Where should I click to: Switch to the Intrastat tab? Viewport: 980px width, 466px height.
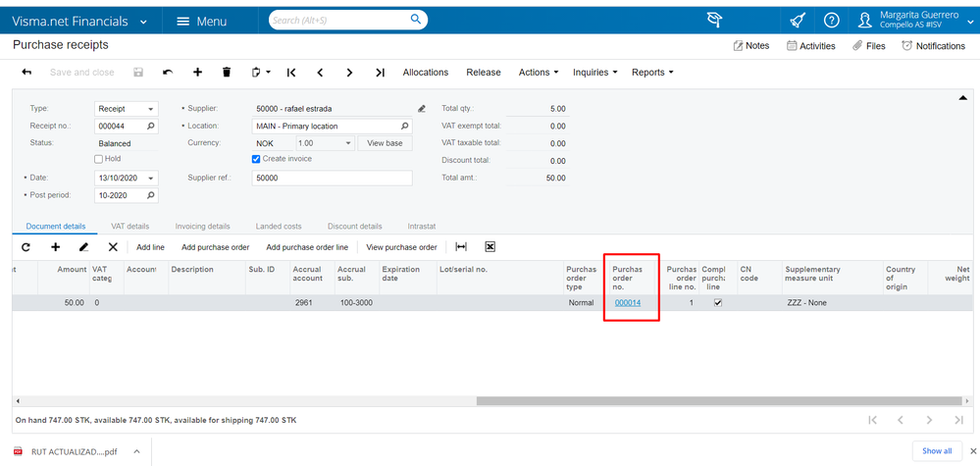coord(422,226)
